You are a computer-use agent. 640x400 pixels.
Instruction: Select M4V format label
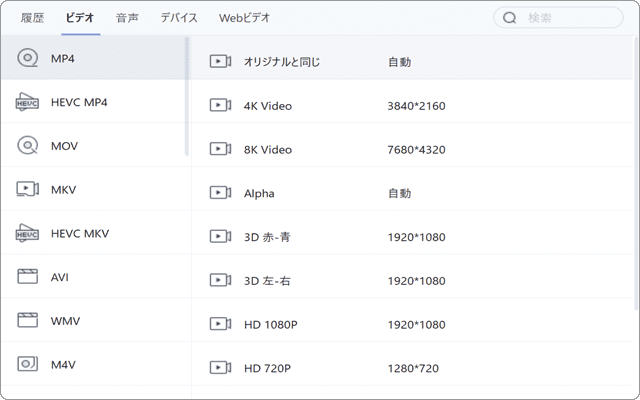coord(63,364)
